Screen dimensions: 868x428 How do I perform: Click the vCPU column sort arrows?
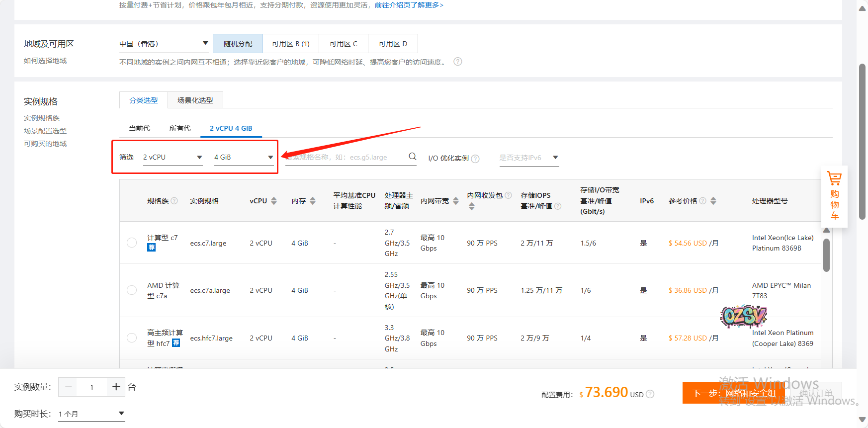(274, 201)
